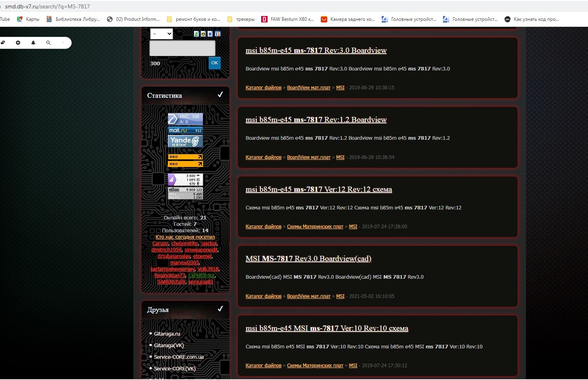The image size is (588, 380).
Task: Open user Caruzo's profile
Action: (160, 243)
